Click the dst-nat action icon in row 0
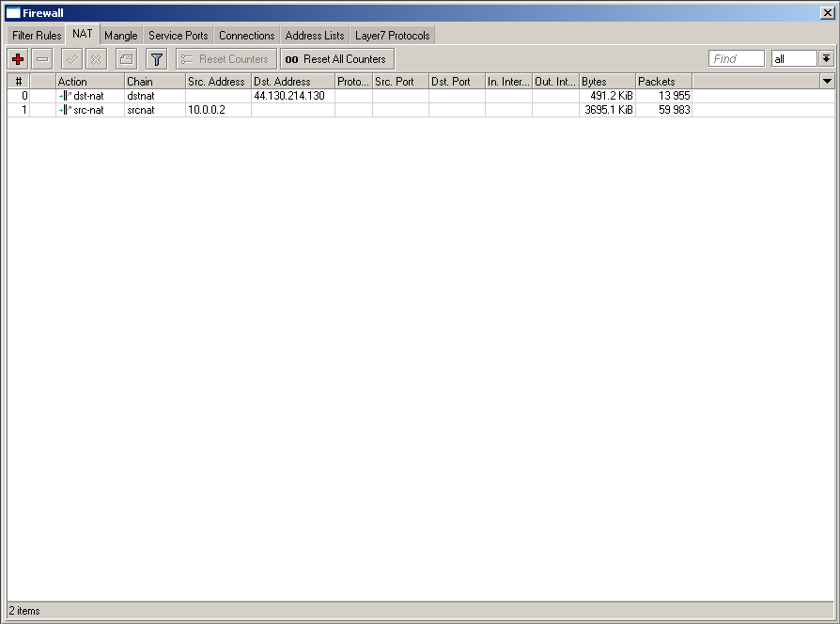 (x=65, y=96)
